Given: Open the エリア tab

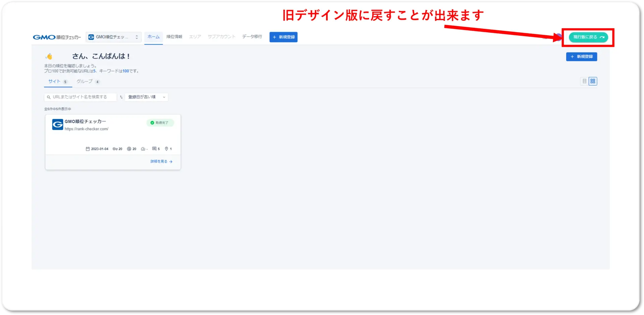Looking at the screenshot, I should pyautogui.click(x=195, y=37).
